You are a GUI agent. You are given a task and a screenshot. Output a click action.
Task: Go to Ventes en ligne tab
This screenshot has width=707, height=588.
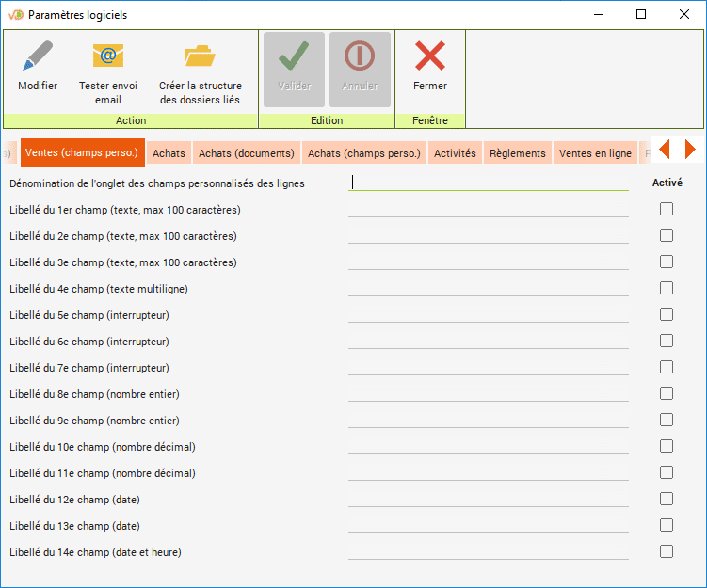point(595,153)
